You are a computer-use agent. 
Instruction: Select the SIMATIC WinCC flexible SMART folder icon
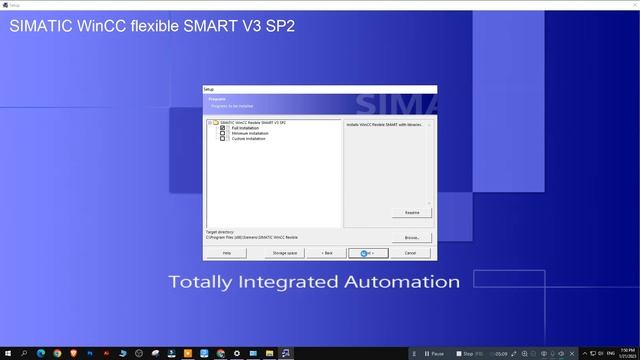216,122
